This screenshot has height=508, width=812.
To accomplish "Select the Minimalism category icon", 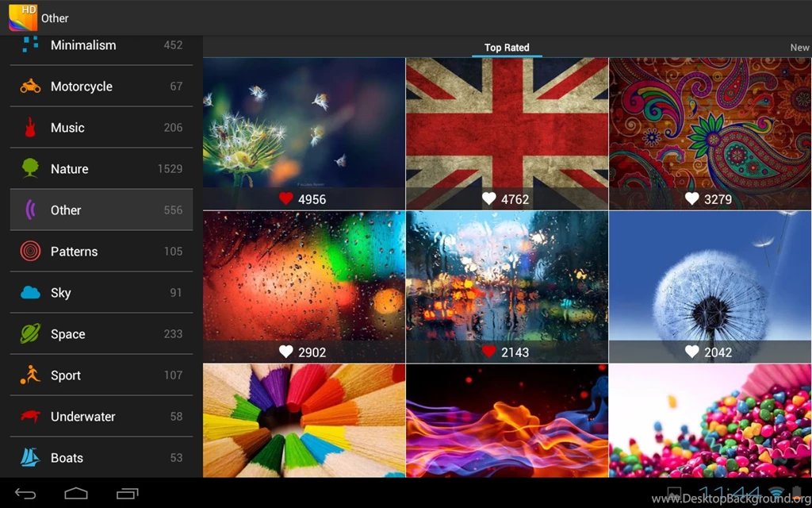I will [29, 45].
